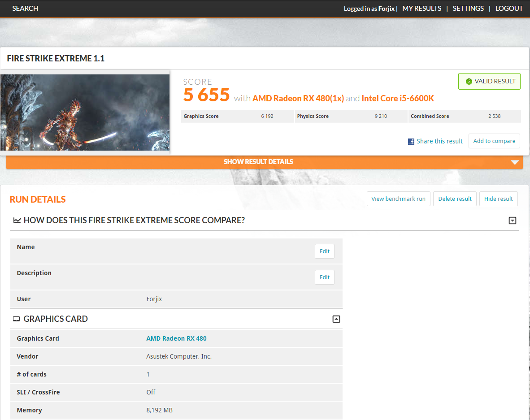The image size is (530, 420).
Task: Go to My Results
Action: tap(422, 9)
